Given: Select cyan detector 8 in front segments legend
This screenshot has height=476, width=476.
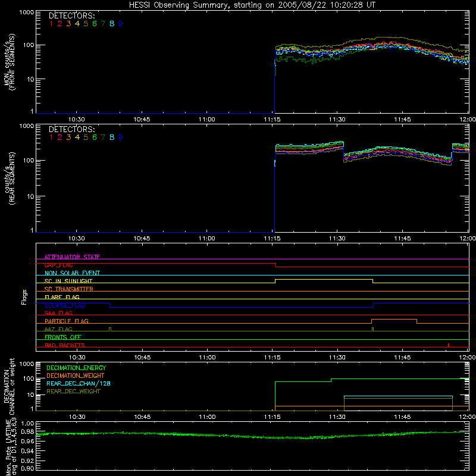Looking at the screenshot, I should (112, 24).
